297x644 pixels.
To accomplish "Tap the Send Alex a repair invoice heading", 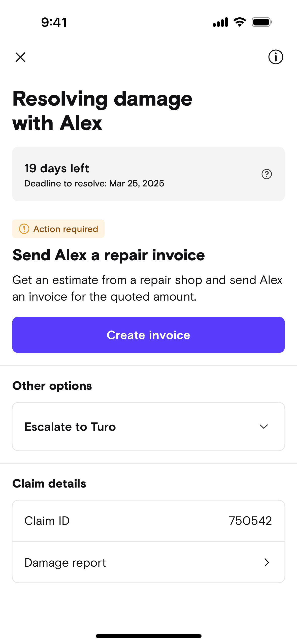I will point(109,255).
